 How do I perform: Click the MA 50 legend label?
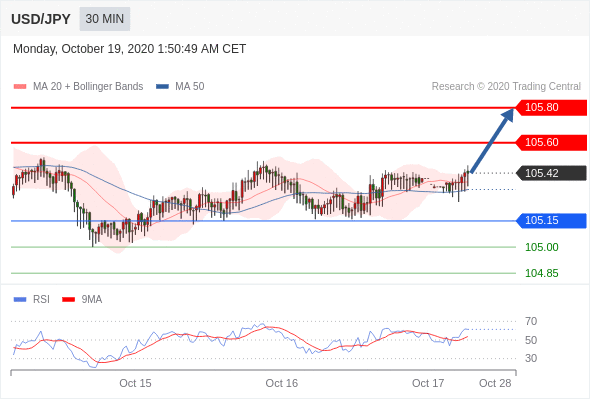(x=190, y=87)
